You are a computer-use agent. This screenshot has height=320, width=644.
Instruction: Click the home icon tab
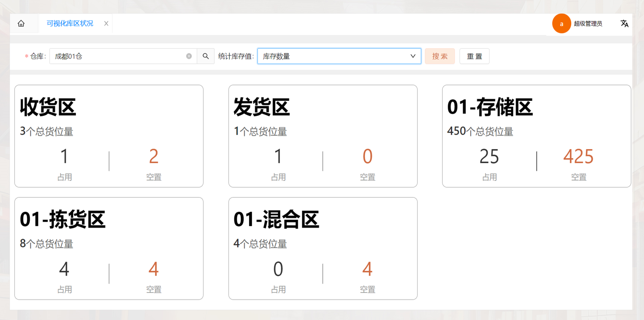pos(21,24)
